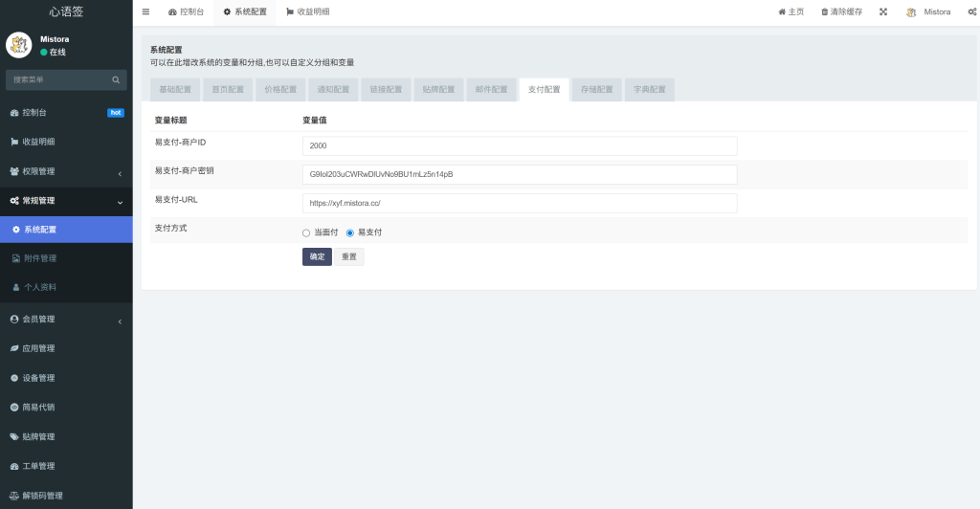Switch to the 基础配置 tab
This screenshot has width=980, height=509.
pyautogui.click(x=175, y=89)
